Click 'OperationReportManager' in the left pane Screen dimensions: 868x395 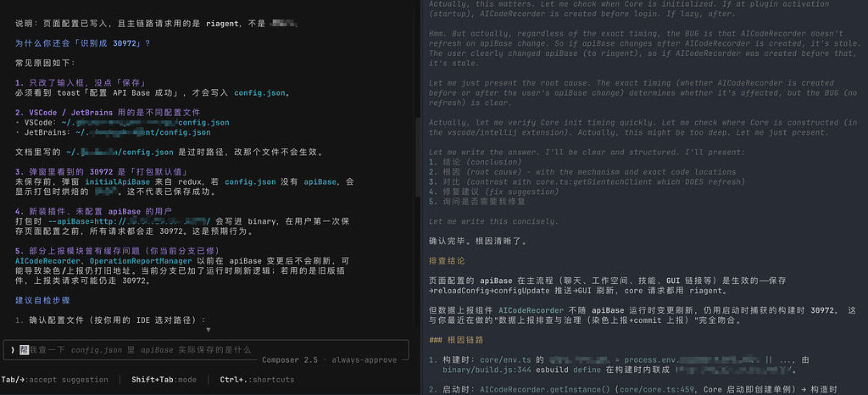click(x=141, y=260)
